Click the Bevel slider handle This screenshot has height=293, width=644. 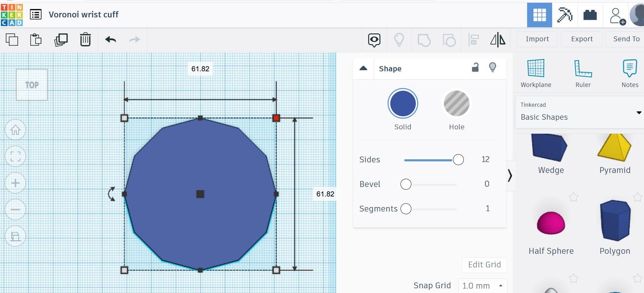point(406,184)
